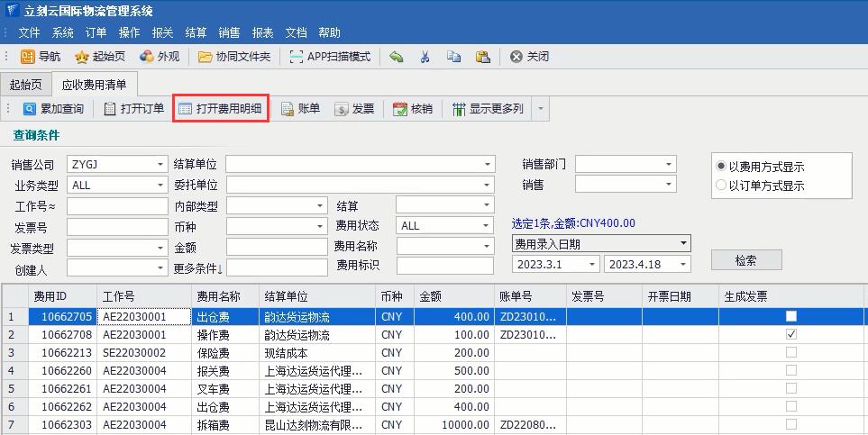868x435 pixels.
Task: Select 以订单方式显示 radio button
Action: 721,186
